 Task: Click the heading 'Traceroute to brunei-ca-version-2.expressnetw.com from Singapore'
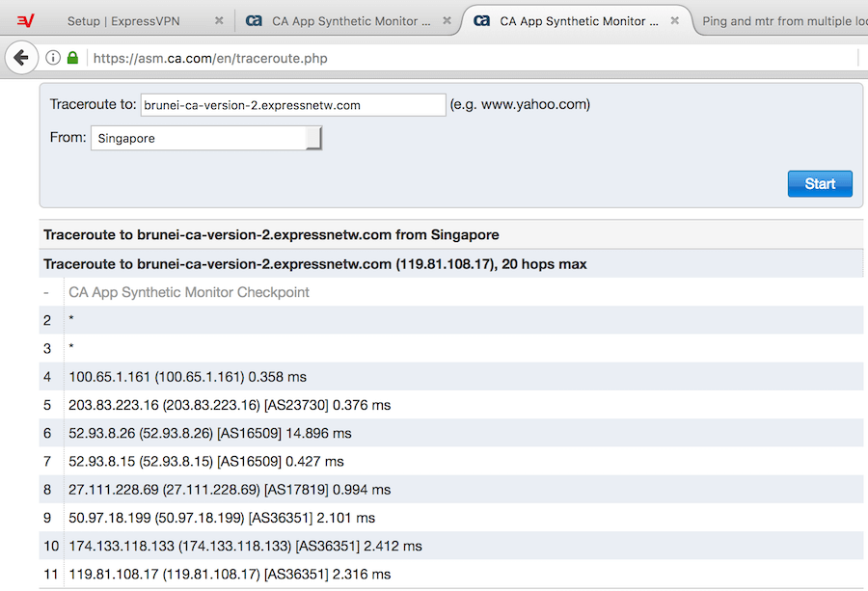coord(271,234)
